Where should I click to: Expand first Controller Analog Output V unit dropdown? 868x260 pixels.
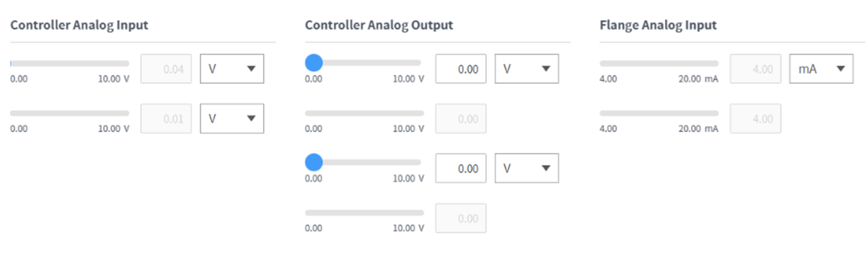tap(526, 69)
